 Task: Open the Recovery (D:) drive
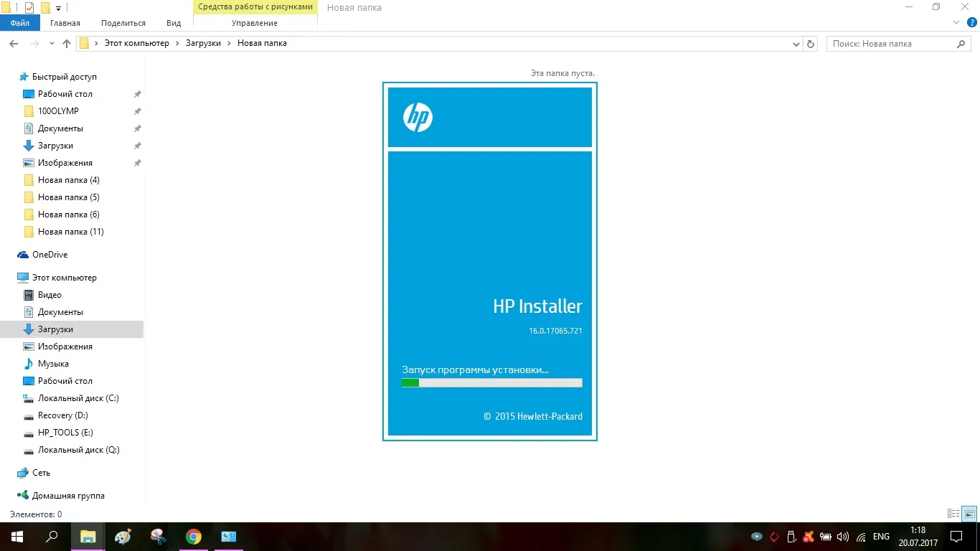click(x=63, y=415)
